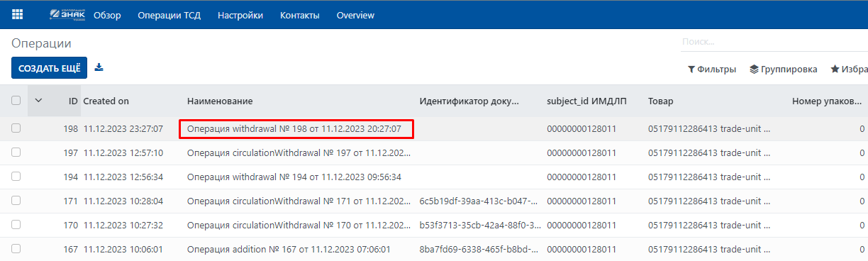
Task: Open Операция circulationWithdrawal № 197 name
Action: (299, 153)
